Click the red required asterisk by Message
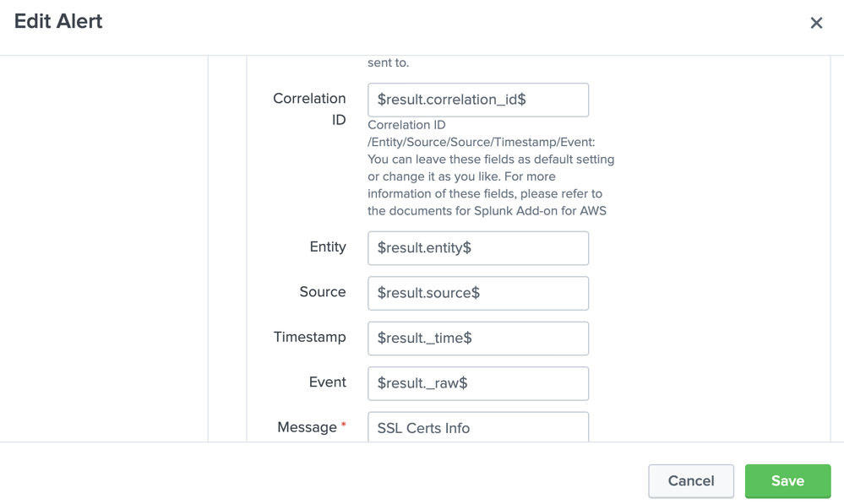The width and height of the screenshot is (844, 504). pos(344,425)
